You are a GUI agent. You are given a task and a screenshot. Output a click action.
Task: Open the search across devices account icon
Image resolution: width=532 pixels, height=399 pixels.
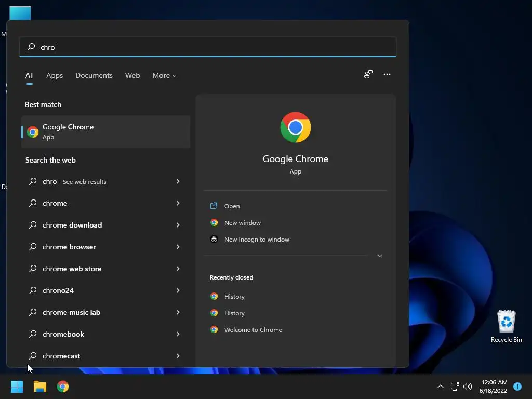coord(368,74)
